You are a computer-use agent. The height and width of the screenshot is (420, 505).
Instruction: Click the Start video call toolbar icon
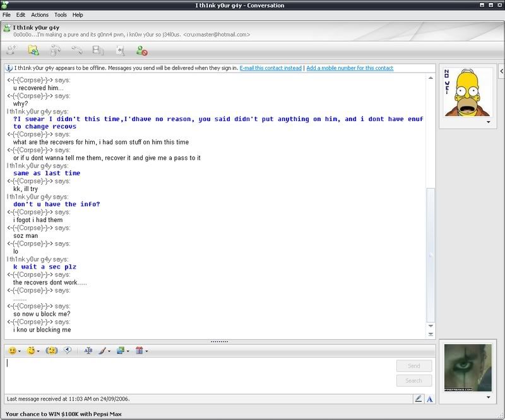coord(56,50)
